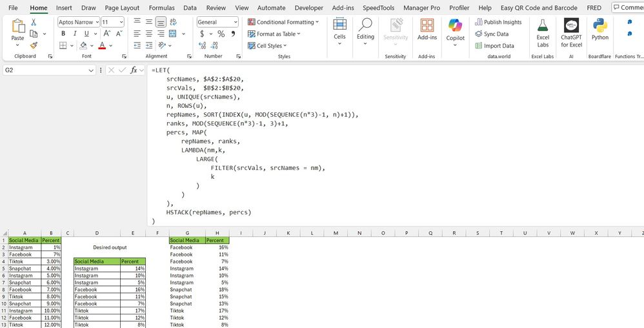Click Align Right icon
The height and width of the screenshot is (328, 644).
[161, 34]
